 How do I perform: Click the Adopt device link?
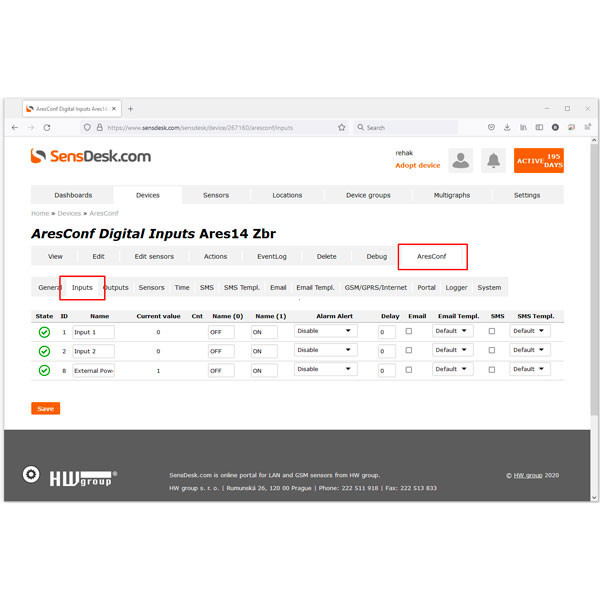tap(417, 166)
